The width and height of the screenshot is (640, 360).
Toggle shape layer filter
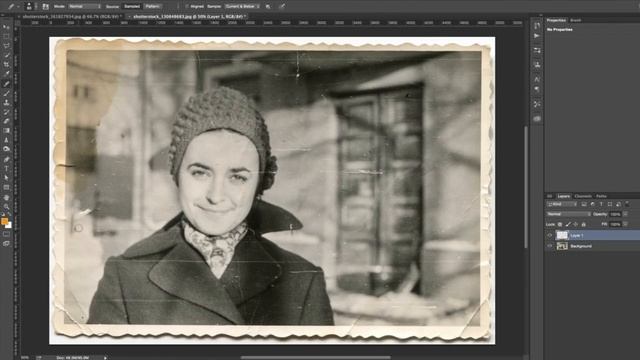(610, 204)
